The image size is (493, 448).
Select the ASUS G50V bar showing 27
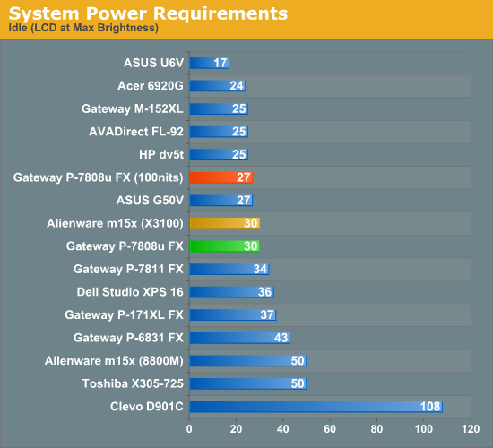pos(221,201)
